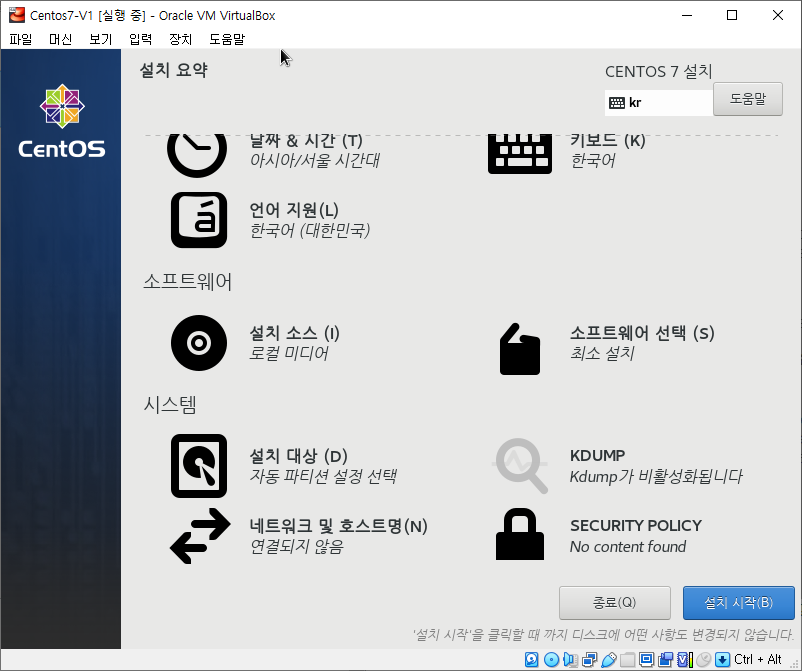Click the 설치 시작(B) button
This screenshot has width=802, height=671.
point(739,602)
